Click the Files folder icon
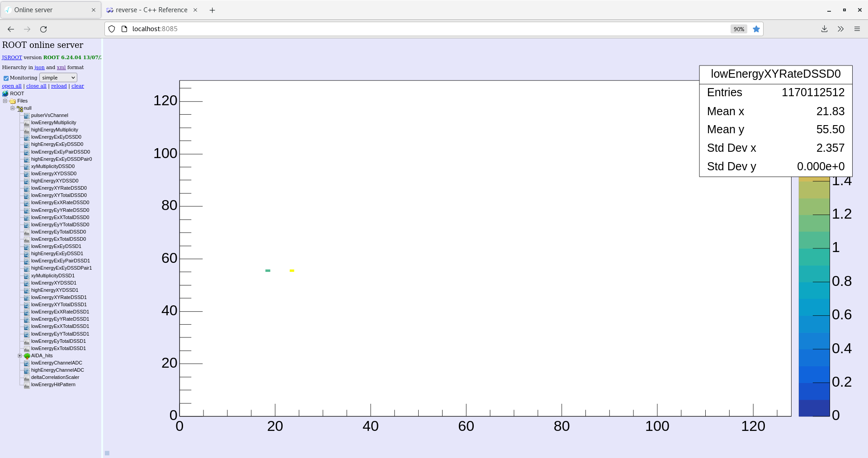Screen dimensions: 868x458 pos(13,101)
